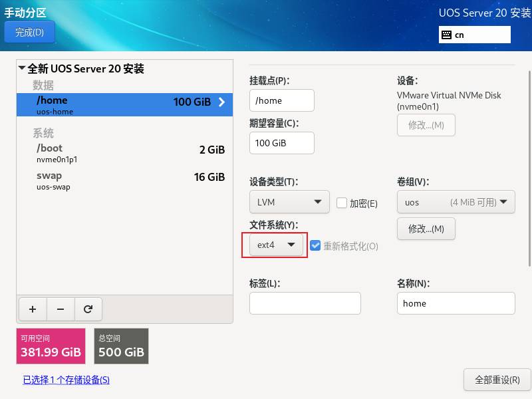The width and height of the screenshot is (532, 399).
Task: Open the LVM device type dropdown
Action: (289, 202)
